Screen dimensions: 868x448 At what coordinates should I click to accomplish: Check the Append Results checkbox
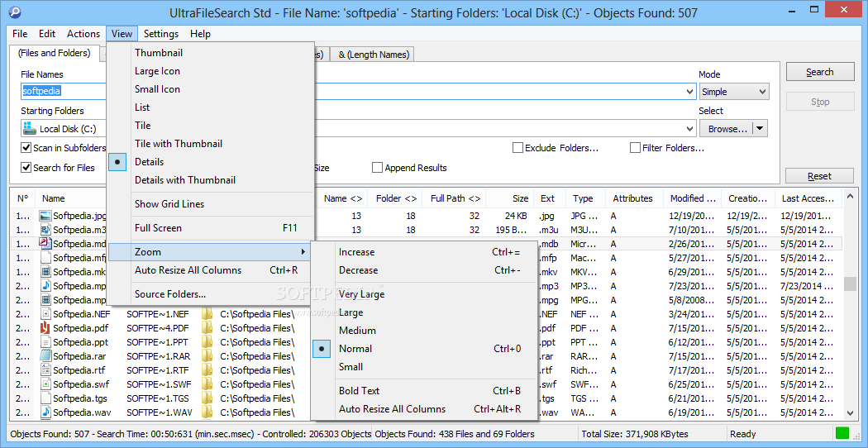tap(378, 168)
